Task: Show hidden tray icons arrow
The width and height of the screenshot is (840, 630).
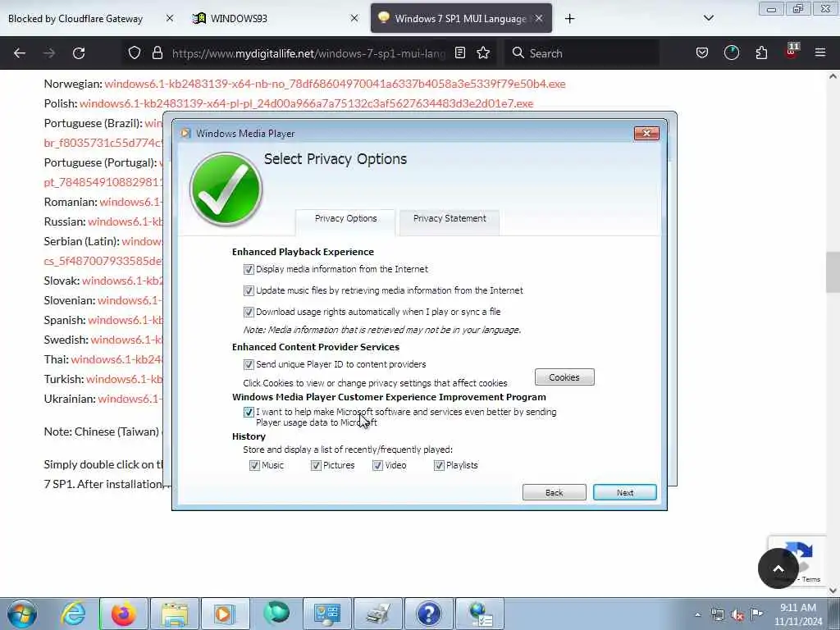Action: click(697, 614)
